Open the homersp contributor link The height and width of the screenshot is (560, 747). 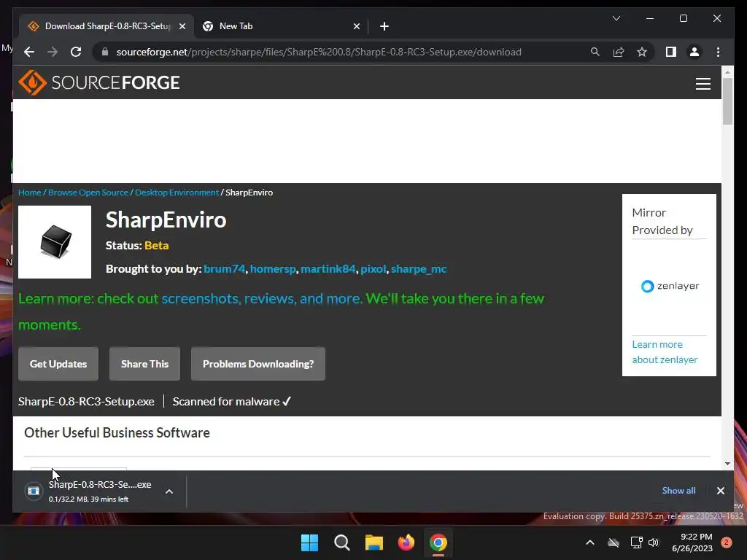point(273,268)
